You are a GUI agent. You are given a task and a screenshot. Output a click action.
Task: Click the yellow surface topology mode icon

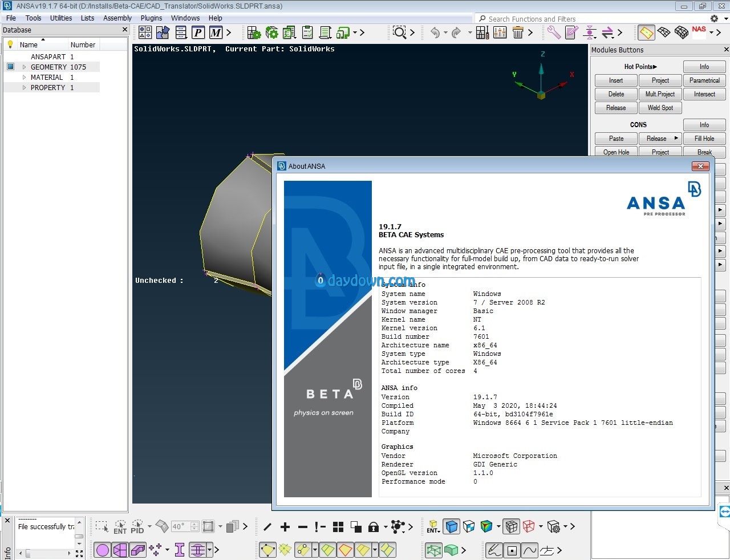pos(646,33)
